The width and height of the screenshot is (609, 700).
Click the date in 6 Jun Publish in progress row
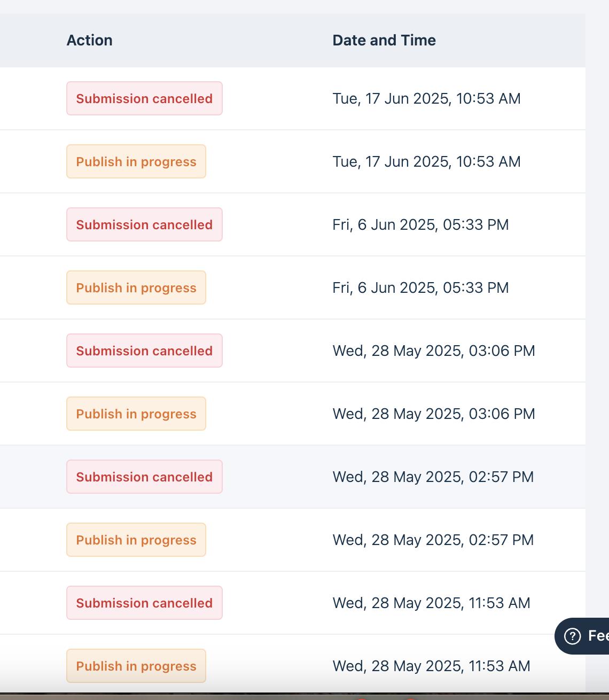tap(420, 288)
